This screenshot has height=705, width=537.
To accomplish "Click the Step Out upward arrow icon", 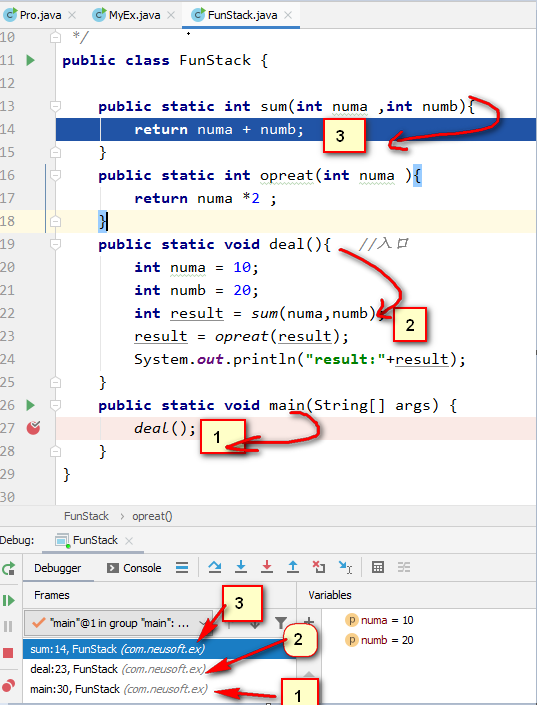I will 293,567.
